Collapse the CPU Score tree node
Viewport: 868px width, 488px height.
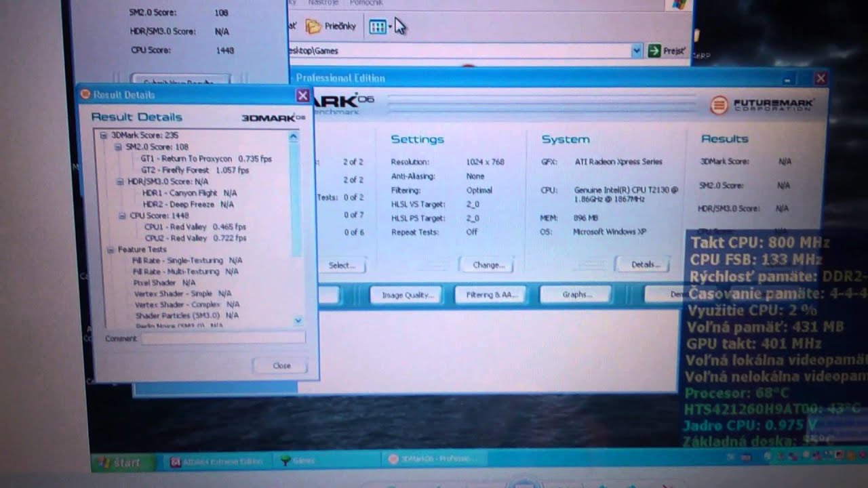tap(123, 216)
